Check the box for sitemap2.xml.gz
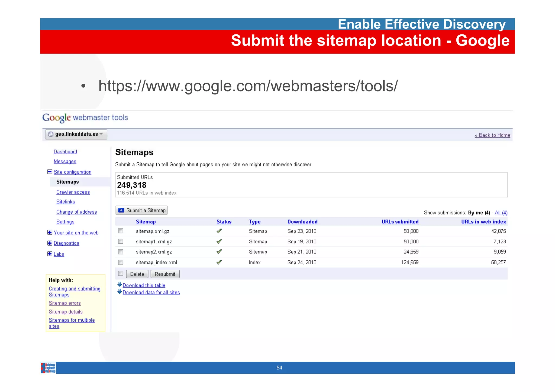 [121, 252]
